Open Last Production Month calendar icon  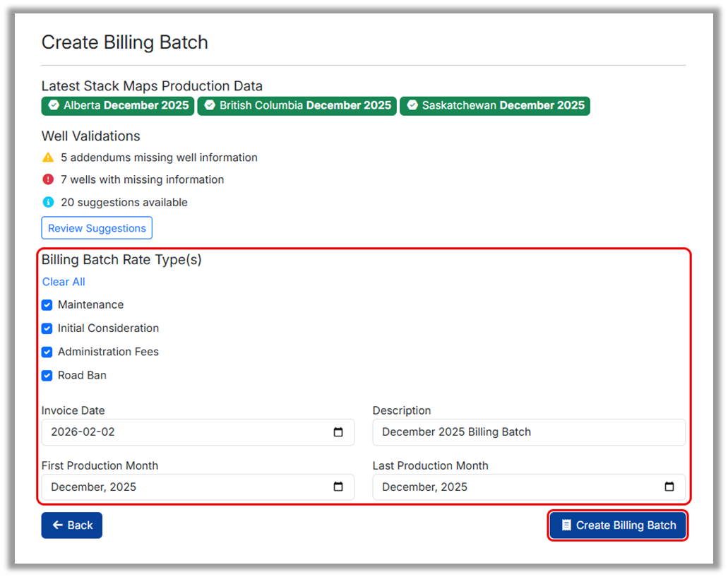pos(669,487)
